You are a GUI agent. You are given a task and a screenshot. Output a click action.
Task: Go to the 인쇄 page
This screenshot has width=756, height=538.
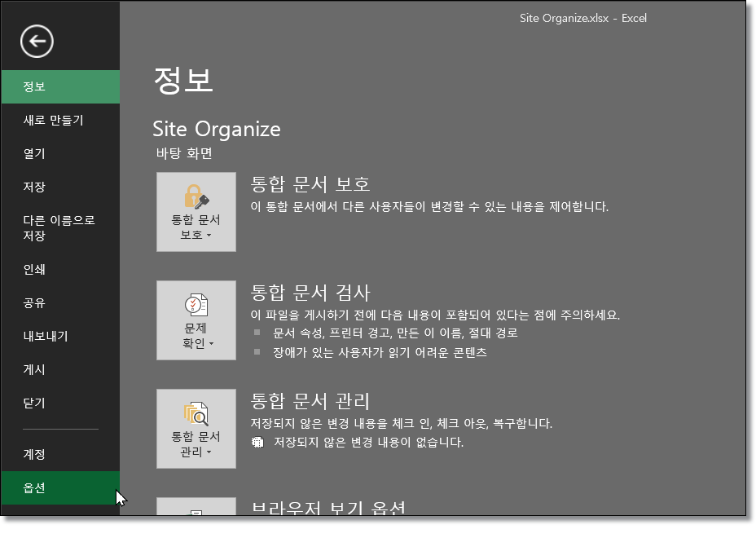coord(60,269)
